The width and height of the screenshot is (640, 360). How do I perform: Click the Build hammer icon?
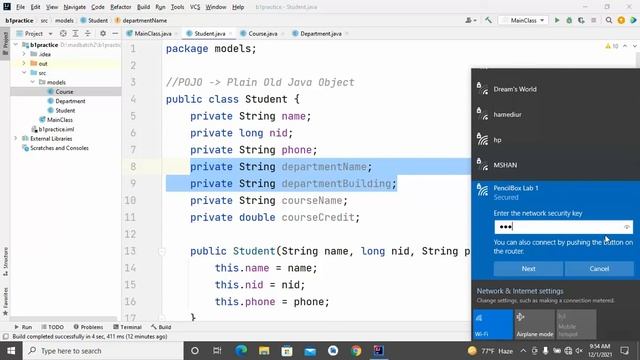(488, 20)
